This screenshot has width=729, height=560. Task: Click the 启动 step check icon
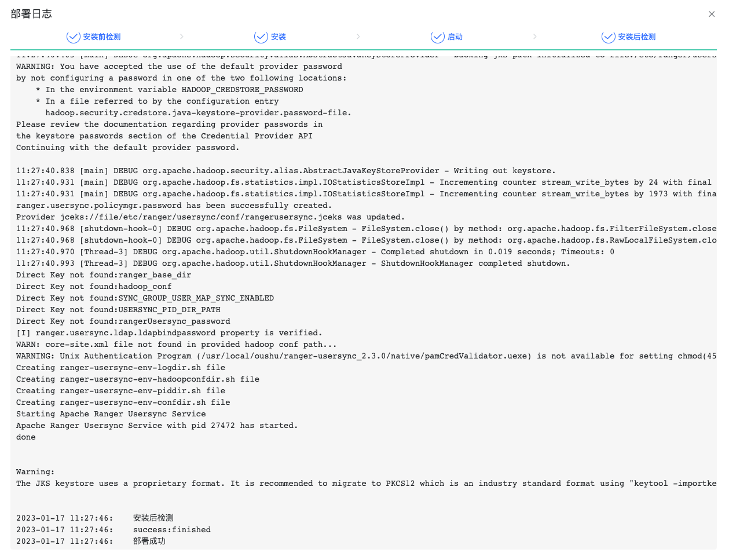click(438, 37)
